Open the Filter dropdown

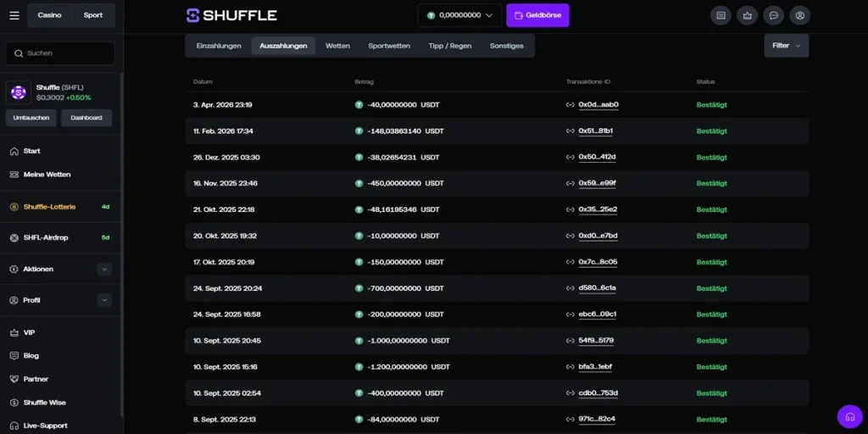click(x=786, y=46)
